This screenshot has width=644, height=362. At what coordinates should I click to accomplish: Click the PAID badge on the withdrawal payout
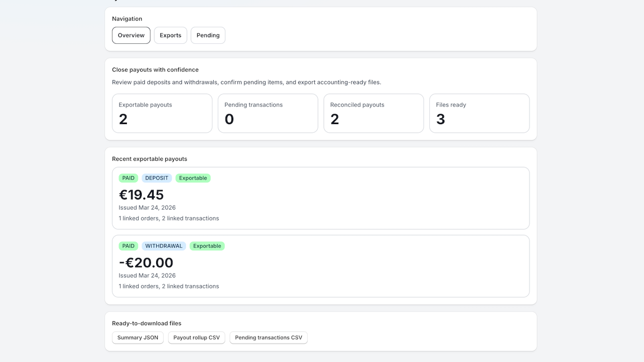coord(128,246)
